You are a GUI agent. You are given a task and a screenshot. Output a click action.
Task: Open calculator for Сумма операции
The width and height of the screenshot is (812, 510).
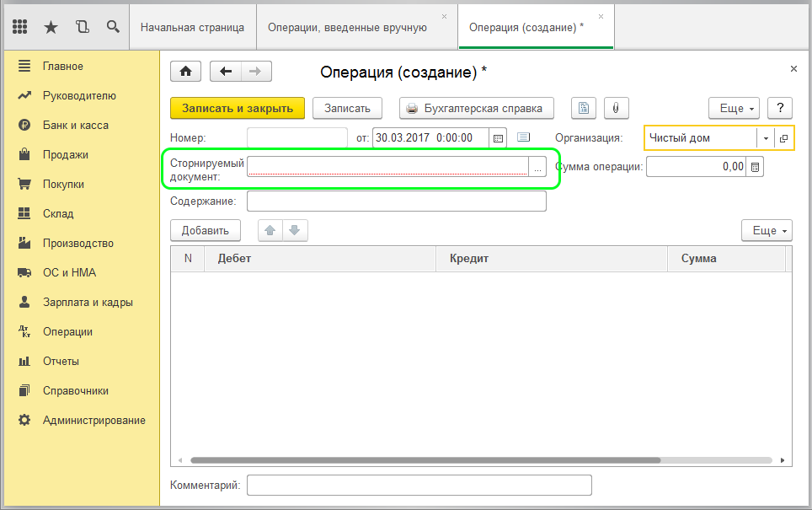[756, 167]
